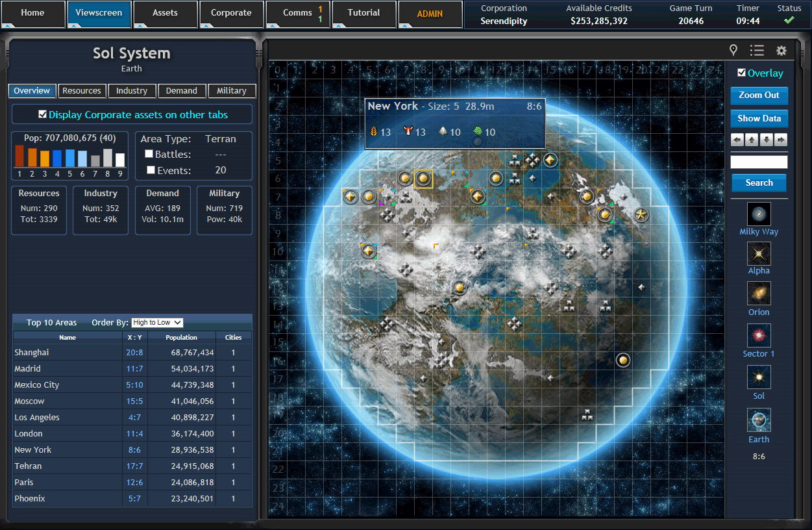Open the Order By High to Low dropdown

coord(157,322)
